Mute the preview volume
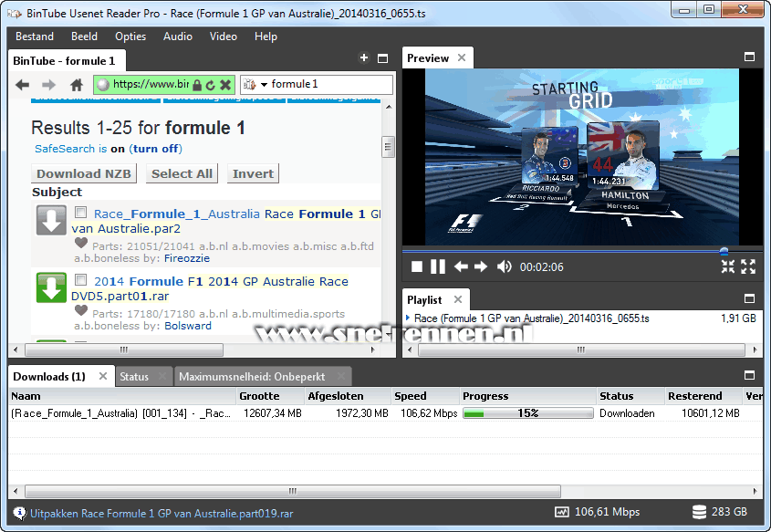Viewport: 771px width, 532px height. coord(504,266)
